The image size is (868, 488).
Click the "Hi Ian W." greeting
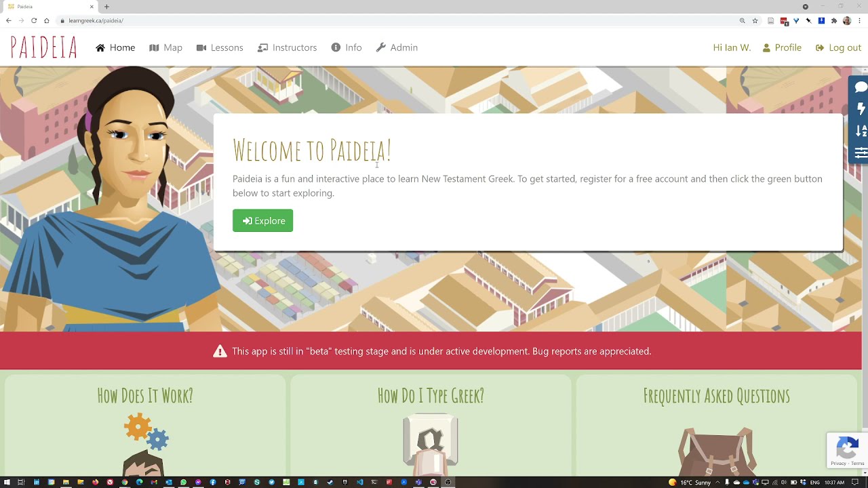coord(732,47)
